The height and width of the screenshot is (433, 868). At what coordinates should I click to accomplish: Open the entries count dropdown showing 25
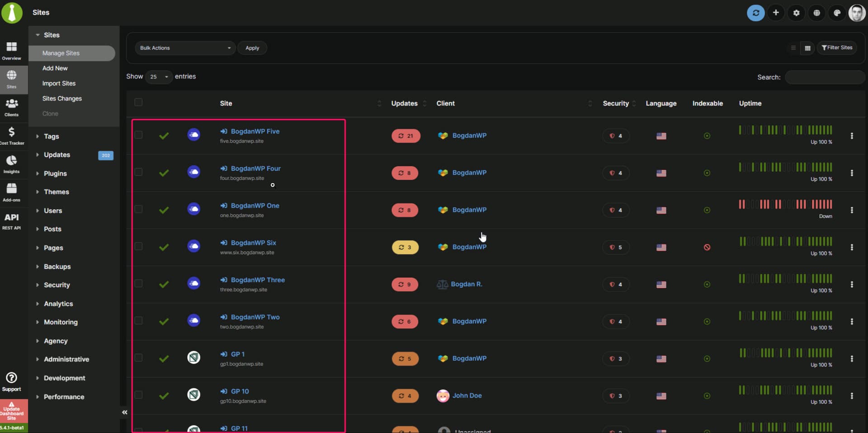click(x=159, y=77)
